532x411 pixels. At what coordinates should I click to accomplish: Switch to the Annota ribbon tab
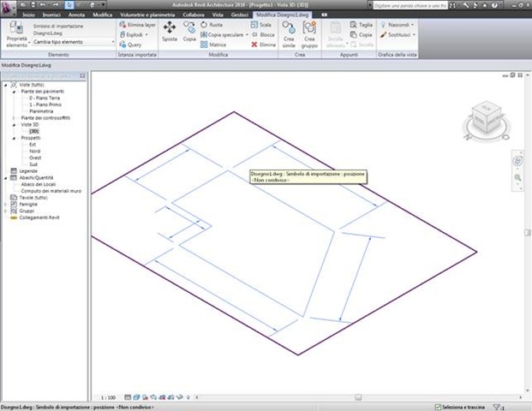click(76, 15)
